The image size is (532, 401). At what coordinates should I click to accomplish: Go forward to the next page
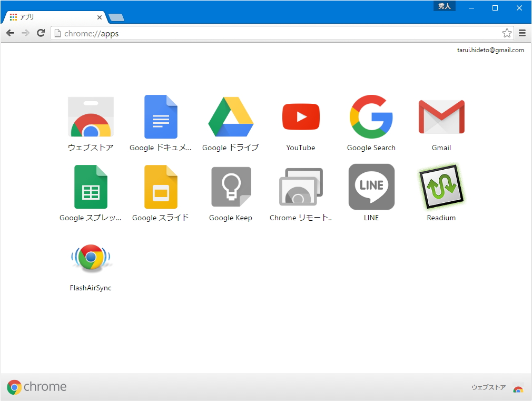pyautogui.click(x=25, y=33)
